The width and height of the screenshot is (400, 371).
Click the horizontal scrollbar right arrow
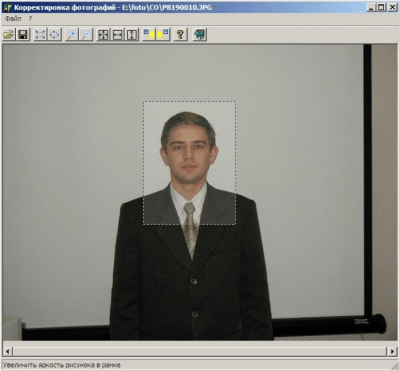[x=392, y=351]
